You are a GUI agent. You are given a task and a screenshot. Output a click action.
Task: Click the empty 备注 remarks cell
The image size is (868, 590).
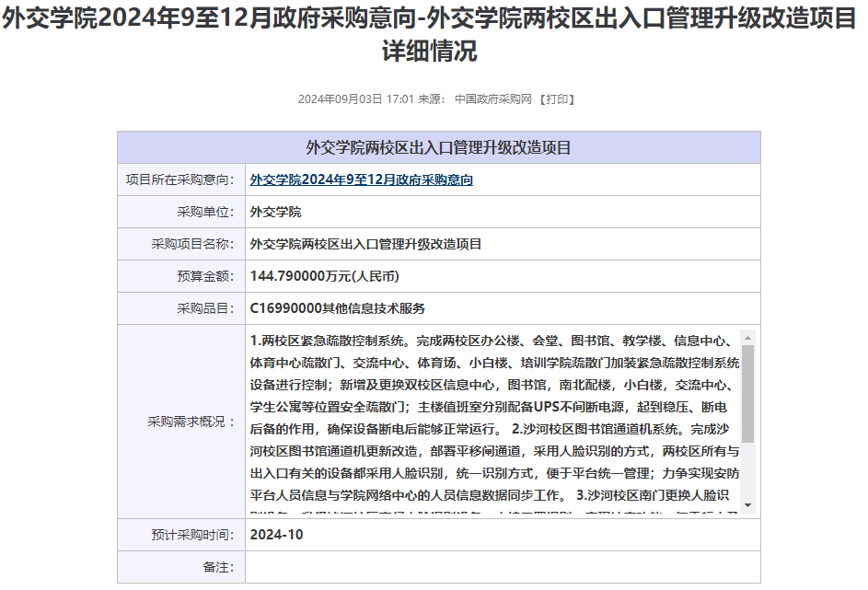pyautogui.click(x=502, y=567)
